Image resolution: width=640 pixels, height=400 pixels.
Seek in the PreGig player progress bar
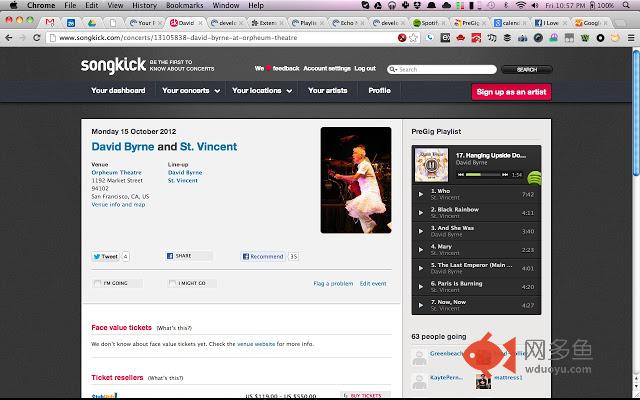coord(483,175)
